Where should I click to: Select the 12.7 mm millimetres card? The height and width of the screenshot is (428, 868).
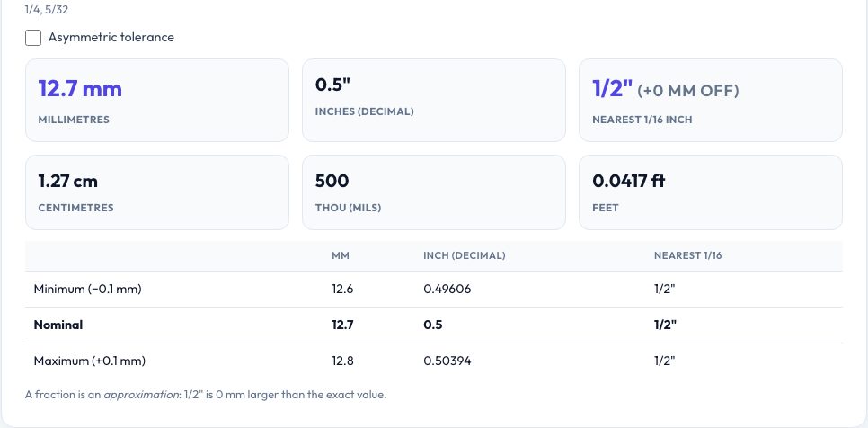point(157,100)
